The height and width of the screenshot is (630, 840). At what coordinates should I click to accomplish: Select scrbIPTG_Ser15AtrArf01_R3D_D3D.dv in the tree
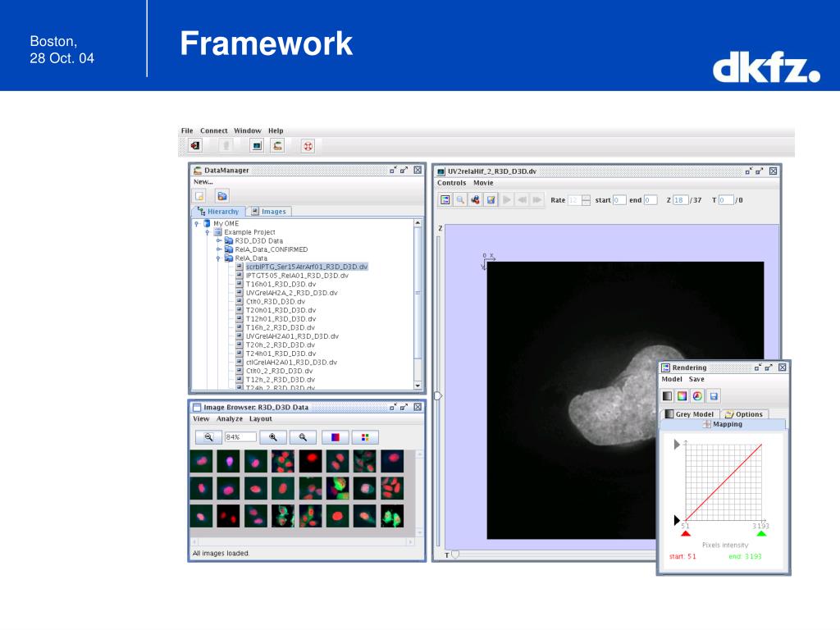(x=307, y=267)
